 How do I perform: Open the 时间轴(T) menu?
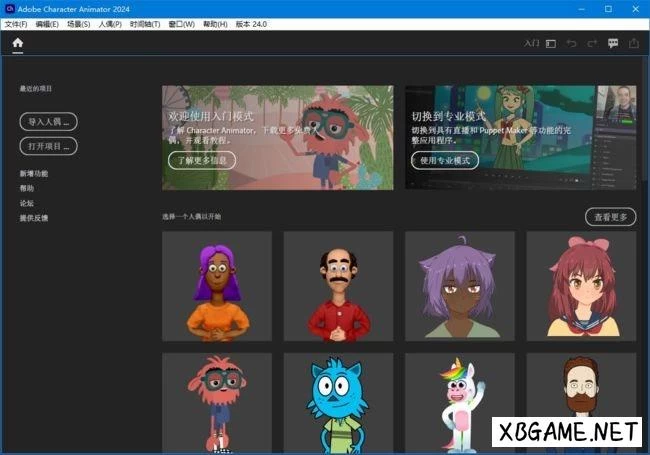tap(145, 23)
